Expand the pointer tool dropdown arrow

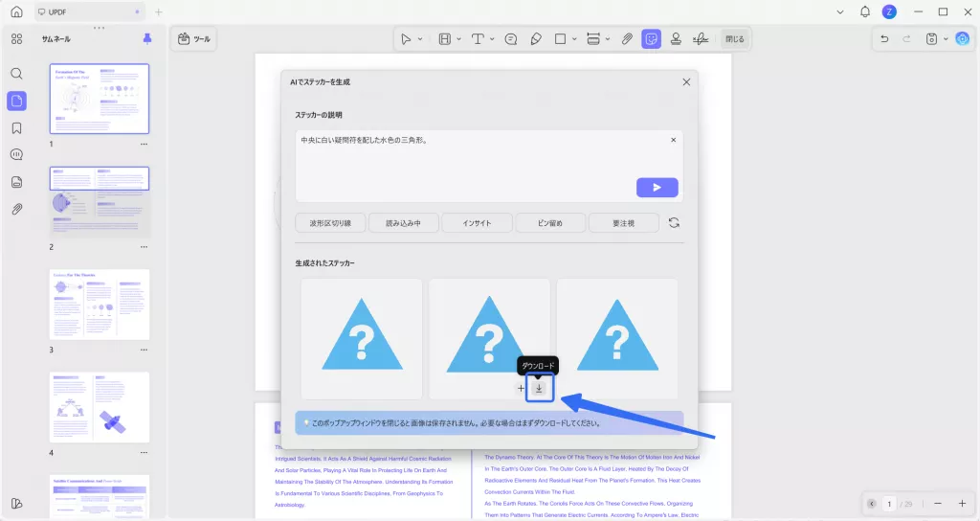[x=420, y=38]
